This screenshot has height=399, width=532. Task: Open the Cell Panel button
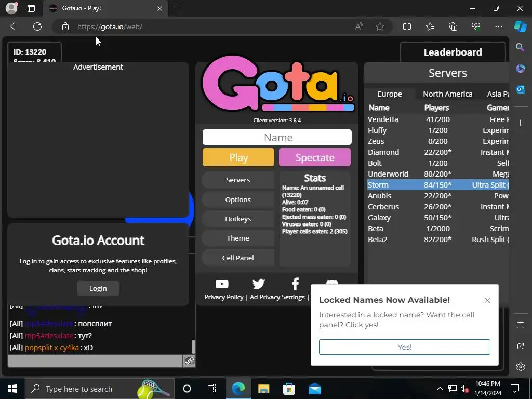238,258
